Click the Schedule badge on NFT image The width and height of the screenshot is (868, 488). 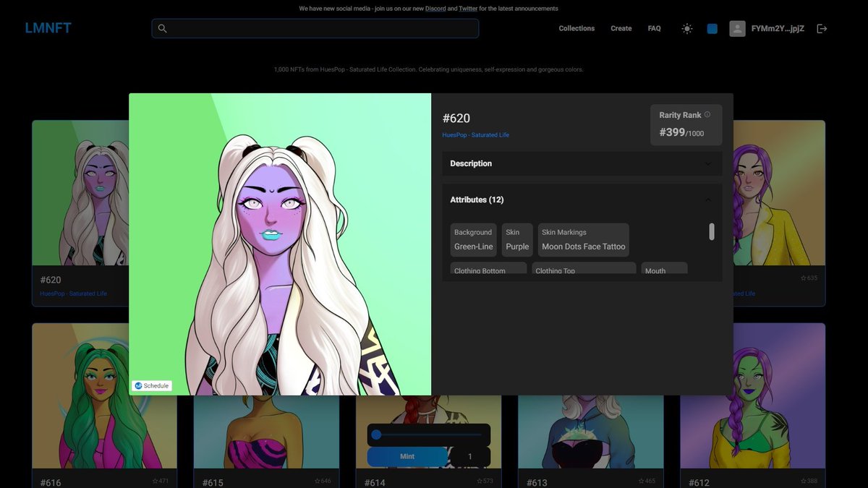pyautogui.click(x=152, y=385)
